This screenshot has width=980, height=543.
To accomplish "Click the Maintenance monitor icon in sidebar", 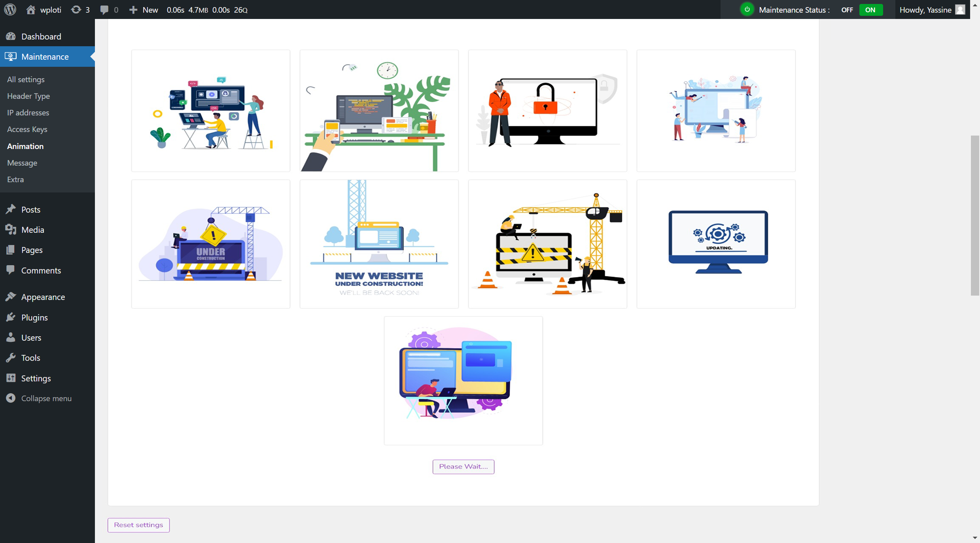I will (x=11, y=57).
